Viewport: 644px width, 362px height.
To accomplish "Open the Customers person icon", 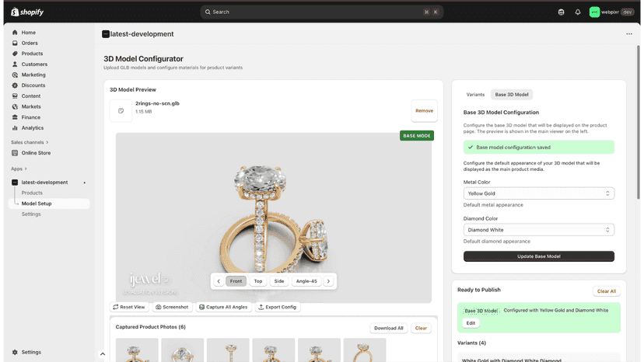I will click(x=15, y=64).
